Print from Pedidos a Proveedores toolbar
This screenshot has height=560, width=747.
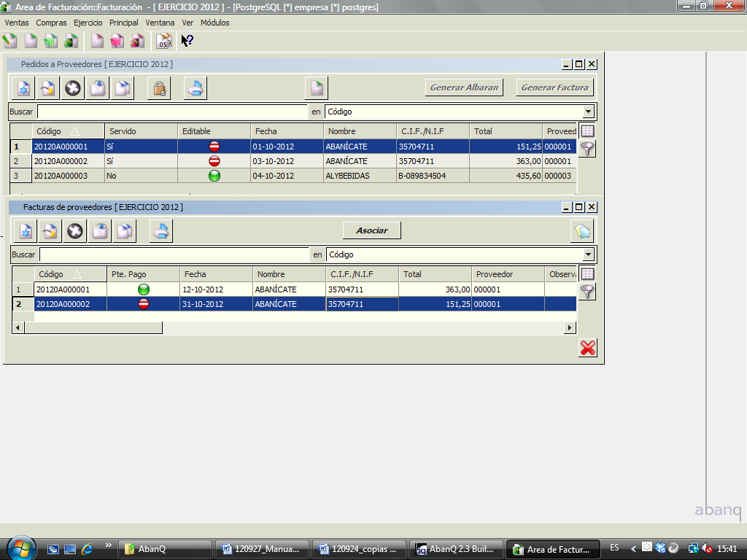click(x=196, y=88)
